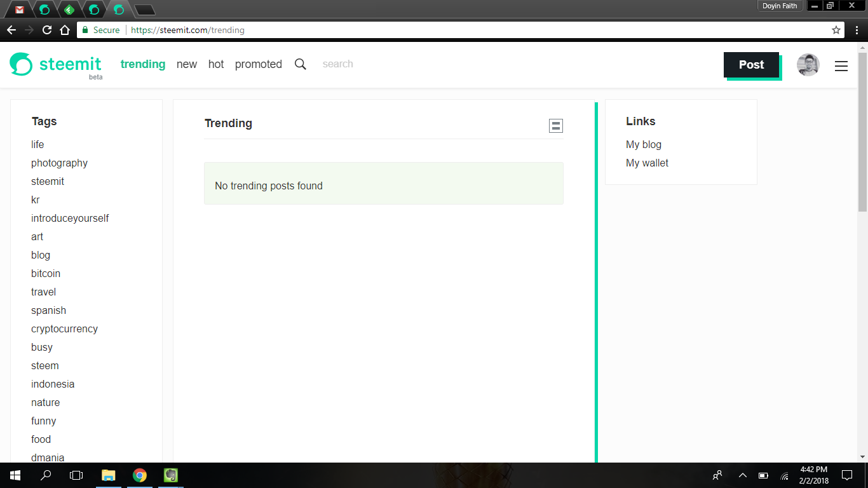Open the search magnifier icon
The height and width of the screenshot is (488, 868).
pyautogui.click(x=300, y=64)
